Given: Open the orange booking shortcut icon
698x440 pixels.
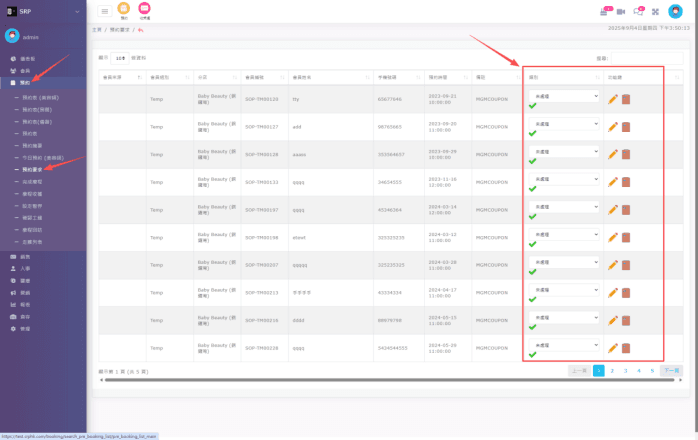Looking at the screenshot, I should point(124,9).
